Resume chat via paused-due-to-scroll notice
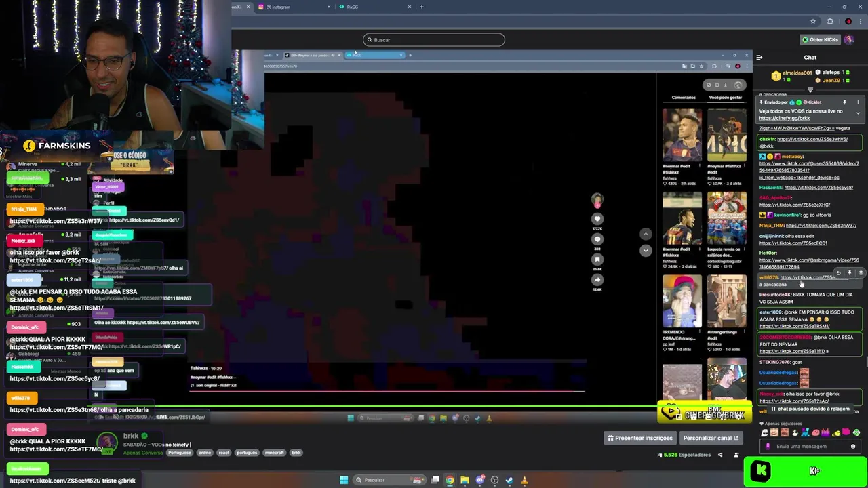 click(x=810, y=409)
